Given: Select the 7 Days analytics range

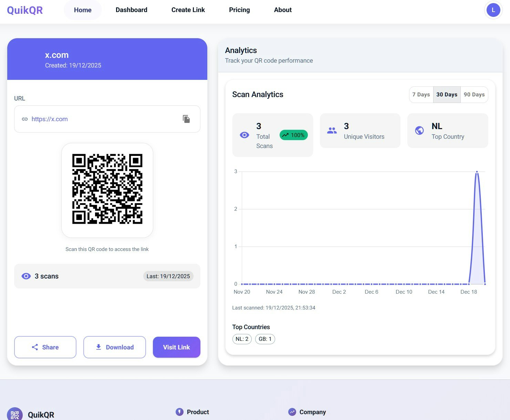Looking at the screenshot, I should coord(421,94).
